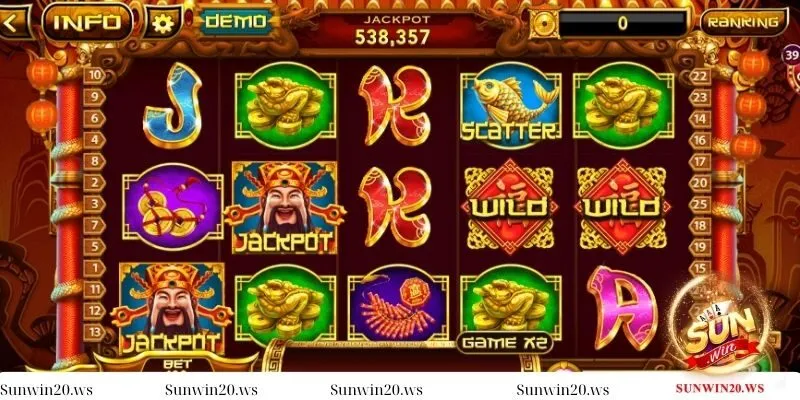Toggle the GAME X2 option
The image size is (800, 400).
[504, 342]
